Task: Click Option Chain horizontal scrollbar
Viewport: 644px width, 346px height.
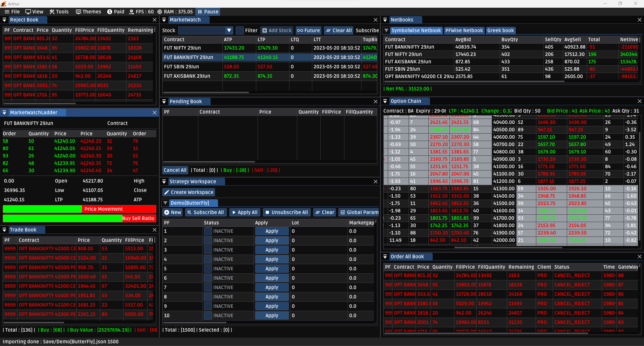Action: [x=508, y=248]
